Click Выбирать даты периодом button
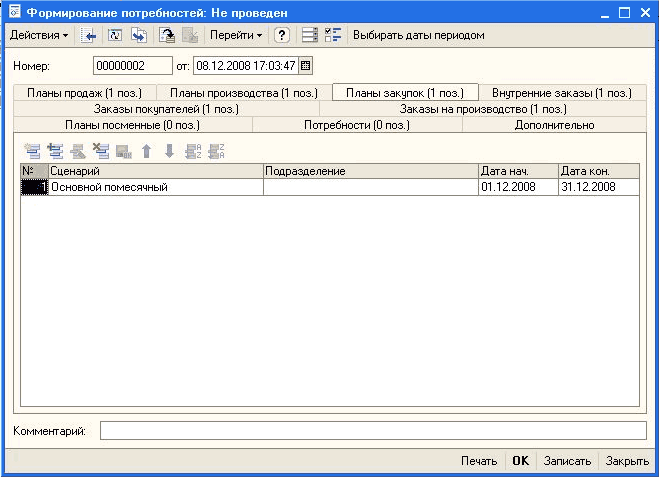659x477 pixels. [x=419, y=35]
